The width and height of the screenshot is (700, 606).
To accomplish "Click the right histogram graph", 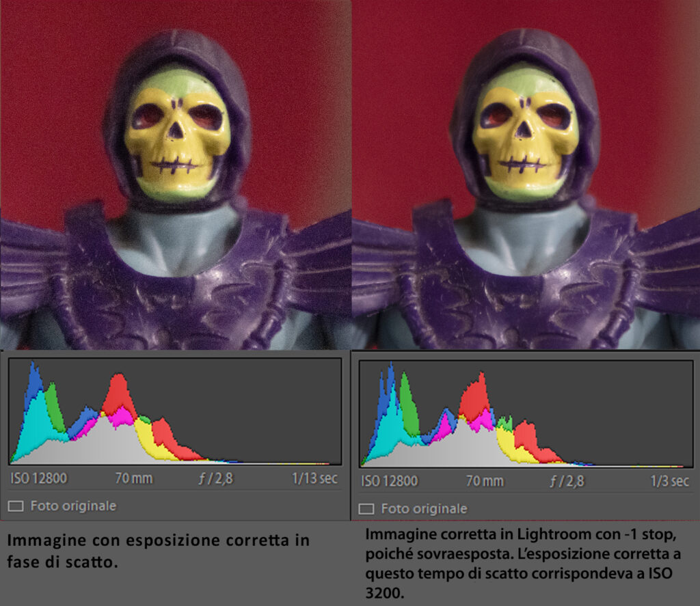I will (526, 413).
